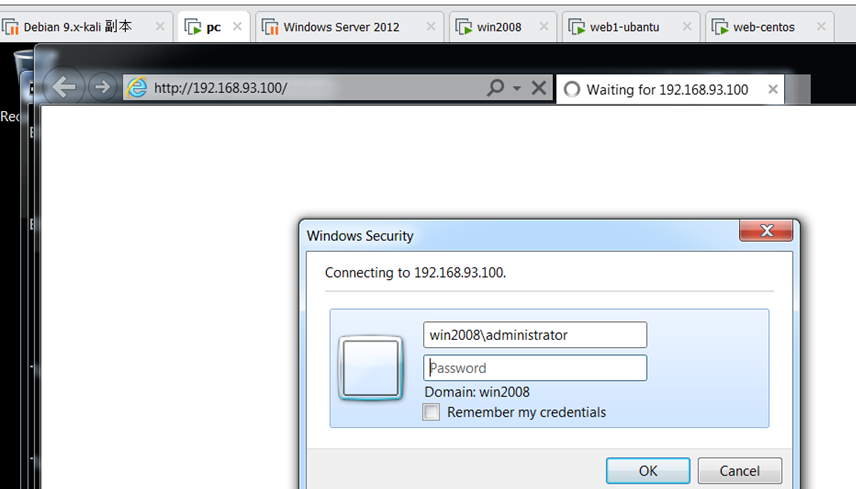Screen dimensions: 856x489
Task: Enable Remember my credentials checkbox
Action: pos(432,412)
